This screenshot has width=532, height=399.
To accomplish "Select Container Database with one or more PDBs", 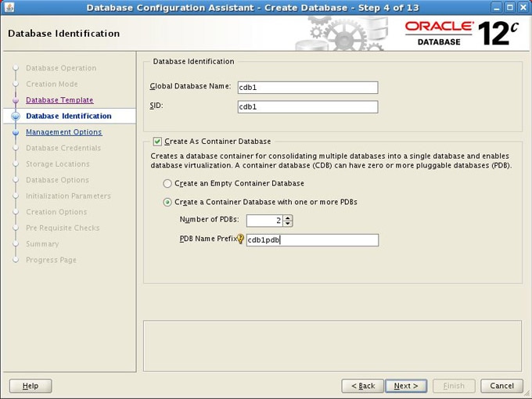I will coord(167,203).
